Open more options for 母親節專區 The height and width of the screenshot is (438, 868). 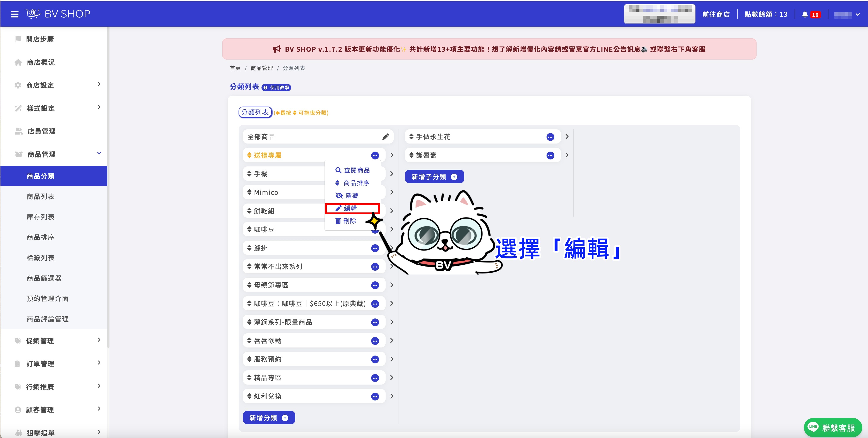click(x=375, y=285)
